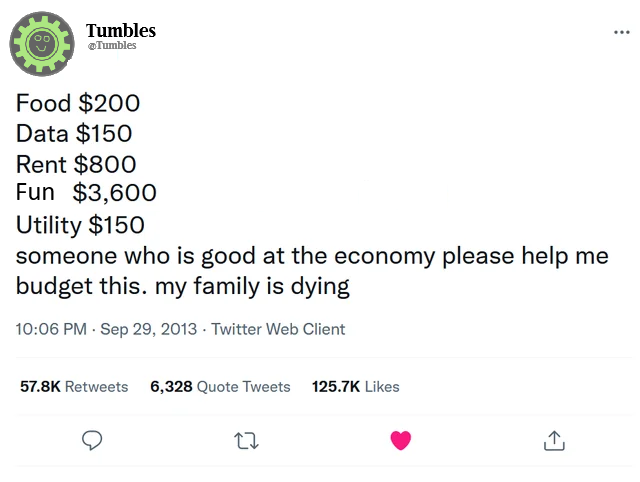The height and width of the screenshot is (482, 640).
Task: Click the Tumbles gear profile avatar
Action: point(43,45)
